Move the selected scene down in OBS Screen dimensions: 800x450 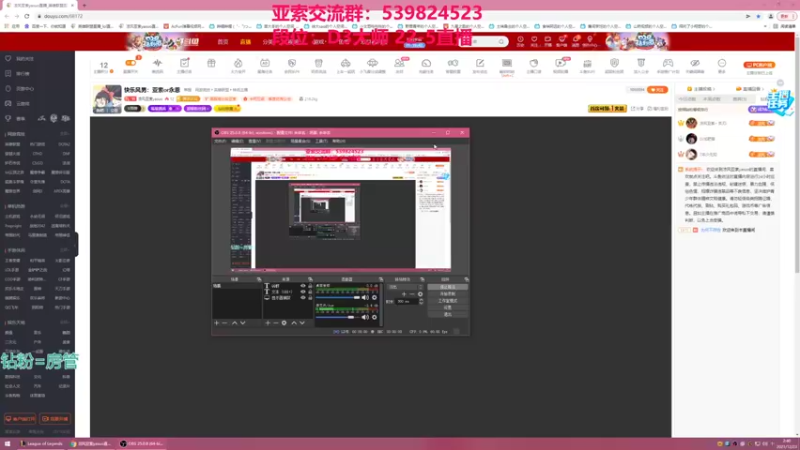[243, 323]
